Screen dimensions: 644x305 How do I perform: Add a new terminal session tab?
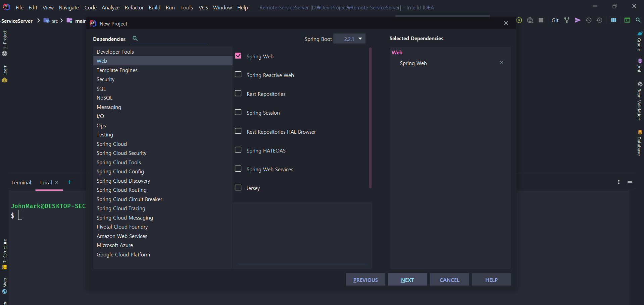69,182
